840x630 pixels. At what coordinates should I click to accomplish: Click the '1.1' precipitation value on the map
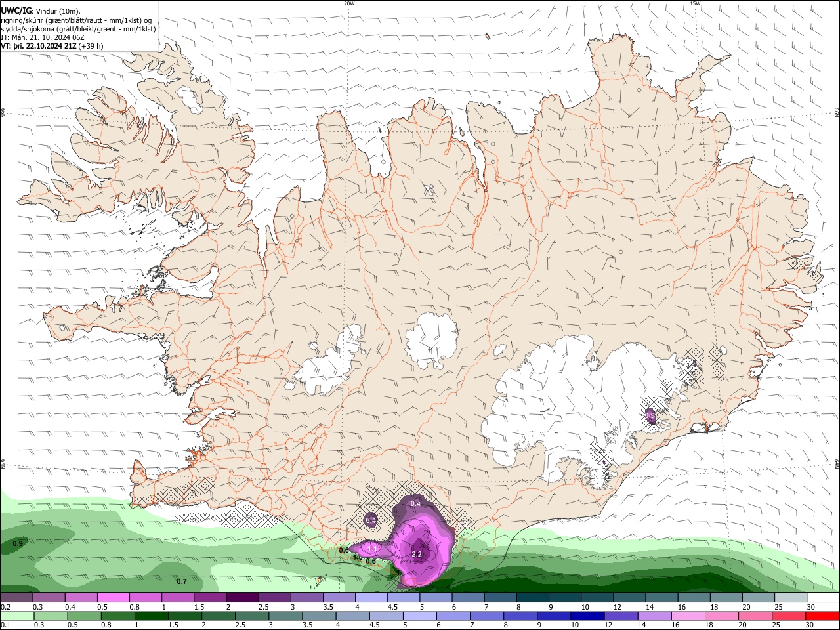click(x=371, y=548)
